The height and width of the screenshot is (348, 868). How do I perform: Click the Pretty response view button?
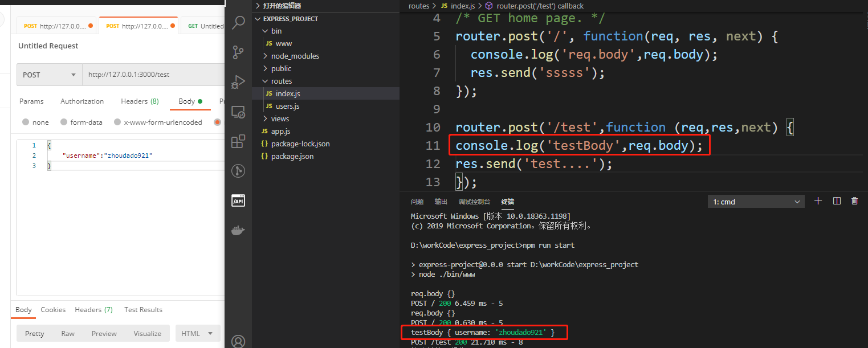[x=34, y=333]
